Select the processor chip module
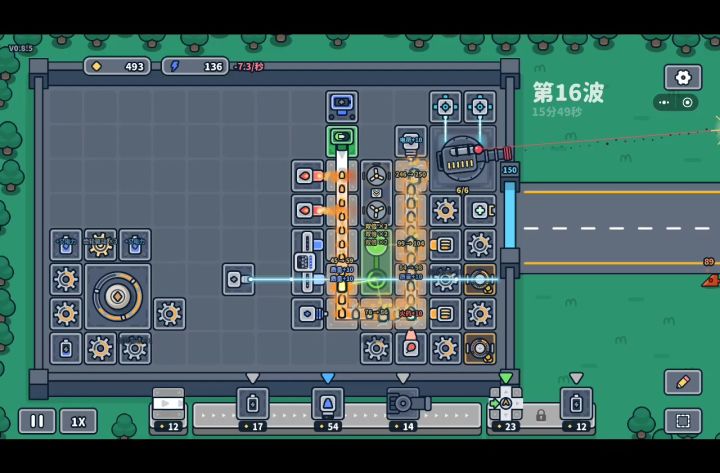Screen dimensions: 720x473 [x=307, y=262]
